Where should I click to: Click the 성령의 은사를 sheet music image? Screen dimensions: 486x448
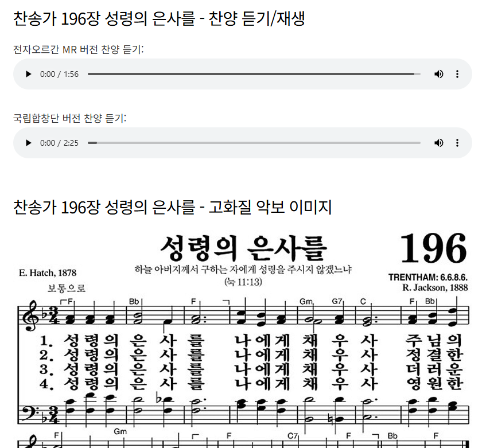(243, 338)
